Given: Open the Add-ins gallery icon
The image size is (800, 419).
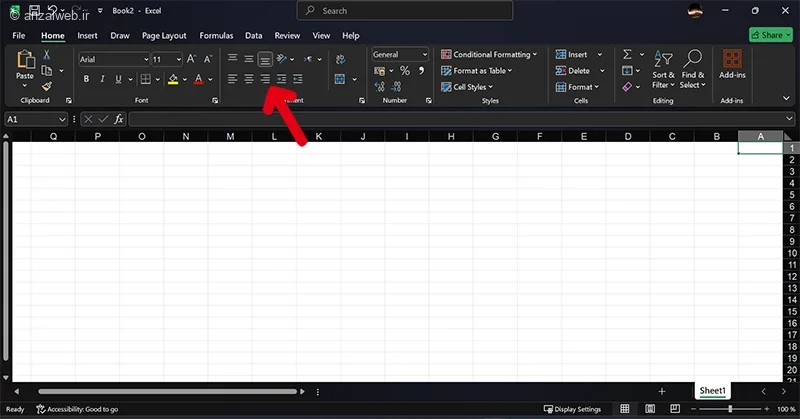Looking at the screenshot, I should (x=732, y=64).
